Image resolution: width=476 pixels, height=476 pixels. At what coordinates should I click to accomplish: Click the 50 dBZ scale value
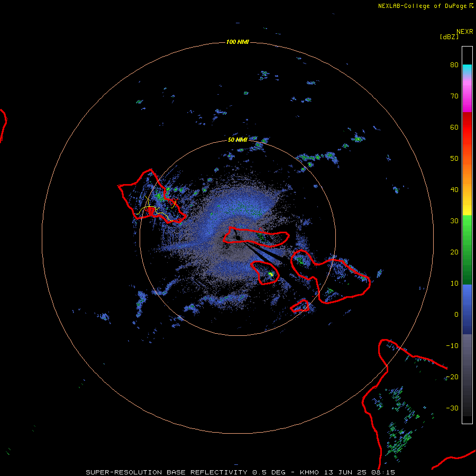coord(454,159)
